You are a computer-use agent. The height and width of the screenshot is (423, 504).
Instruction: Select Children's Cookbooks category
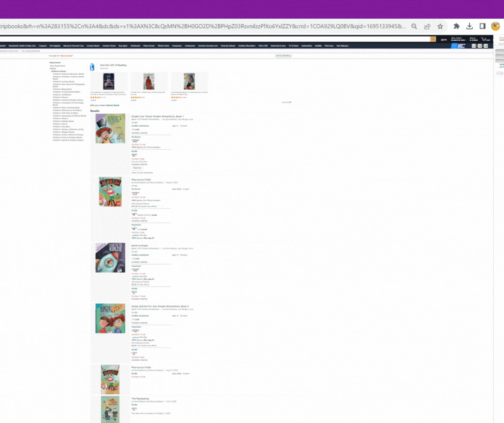[x=62, y=94]
